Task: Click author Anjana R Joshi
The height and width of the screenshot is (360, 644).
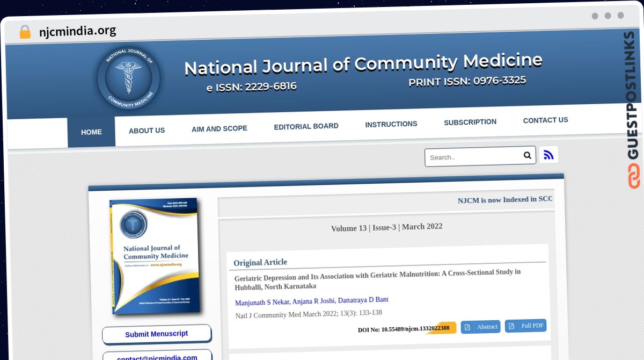Action: (313, 301)
